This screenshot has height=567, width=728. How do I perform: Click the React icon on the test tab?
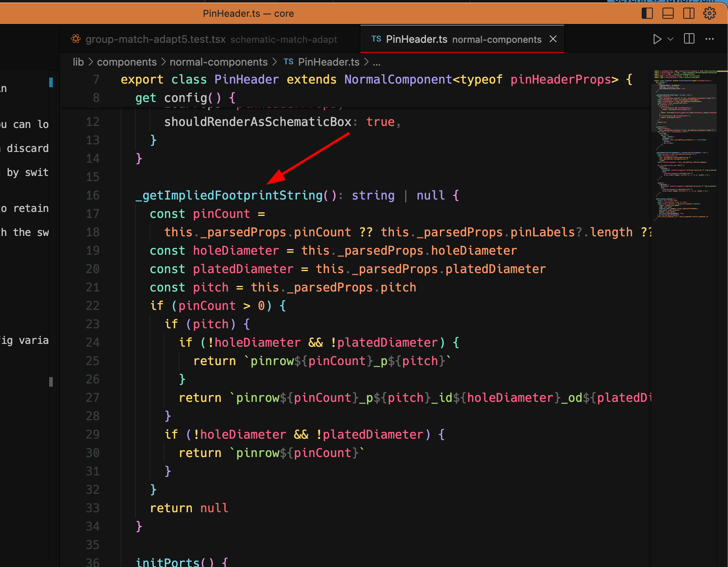tap(76, 39)
